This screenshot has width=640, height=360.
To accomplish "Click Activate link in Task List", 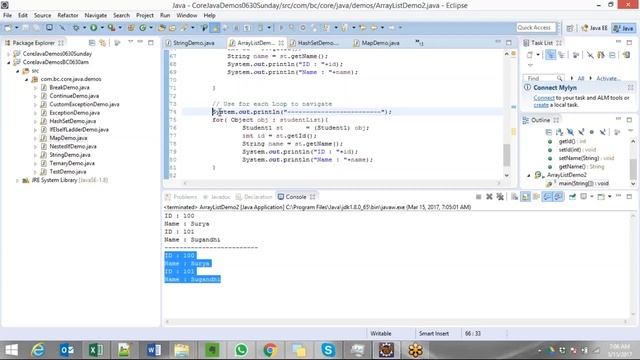I will (608, 78).
